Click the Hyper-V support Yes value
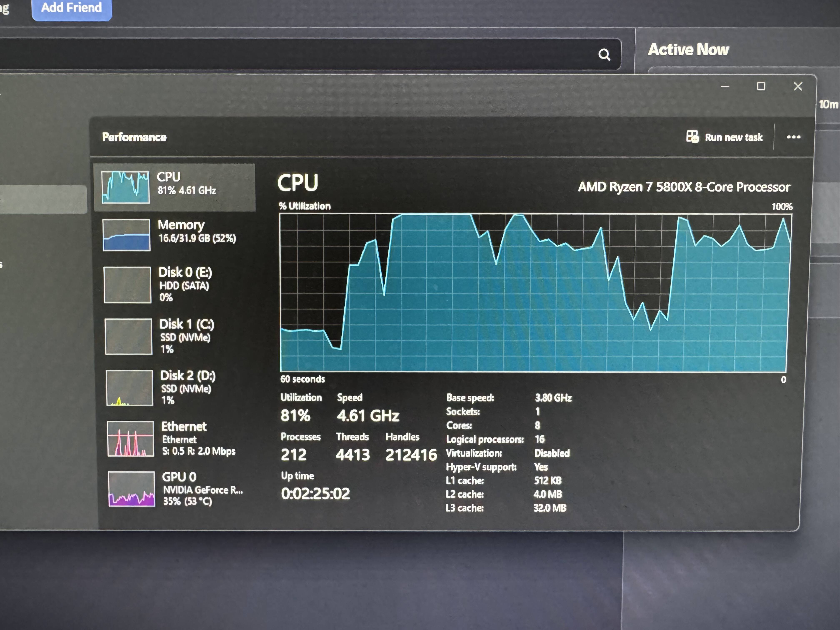The image size is (840, 630). [541, 467]
